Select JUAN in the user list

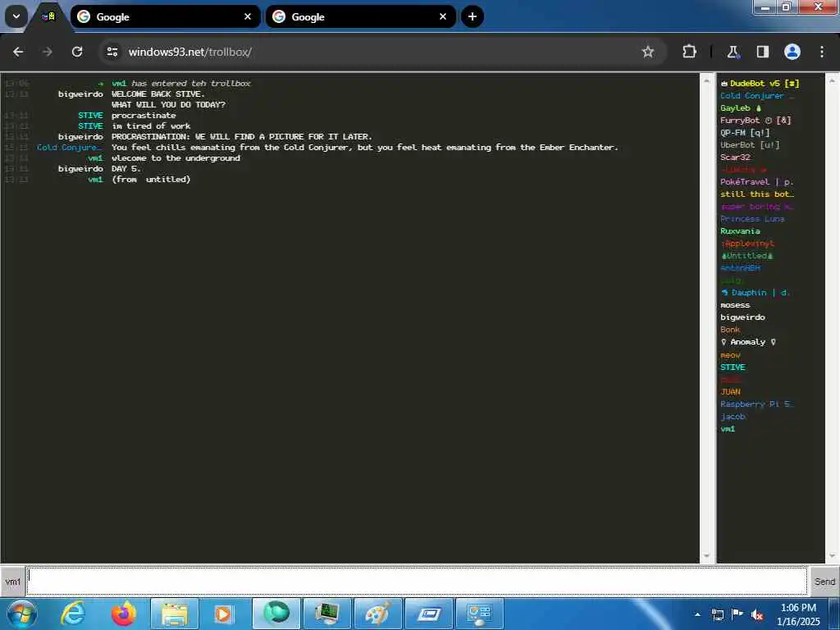pos(730,391)
